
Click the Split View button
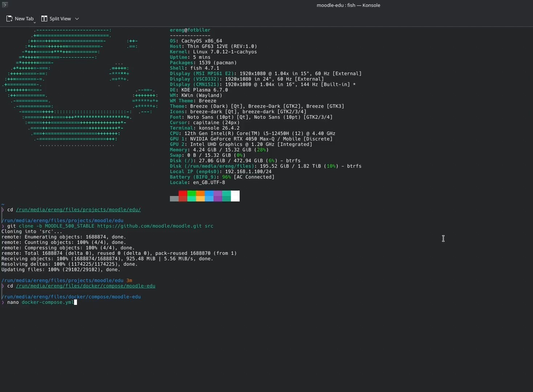[x=56, y=19]
